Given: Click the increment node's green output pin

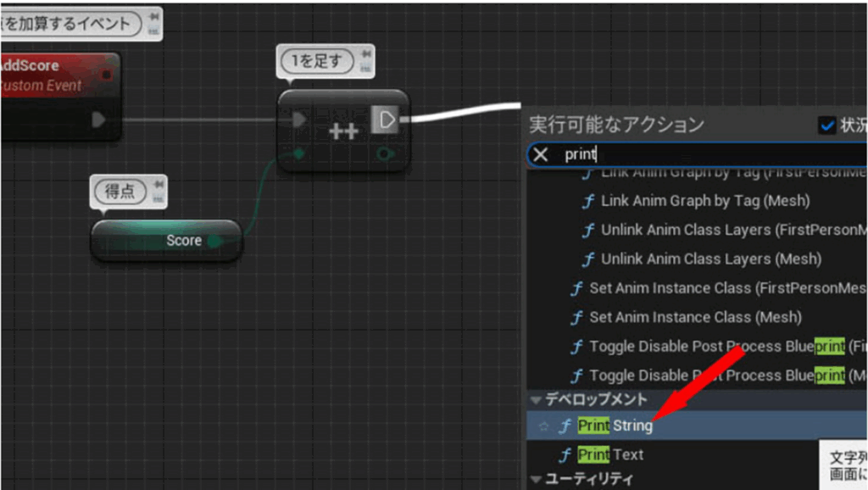Looking at the screenshot, I should coord(386,153).
